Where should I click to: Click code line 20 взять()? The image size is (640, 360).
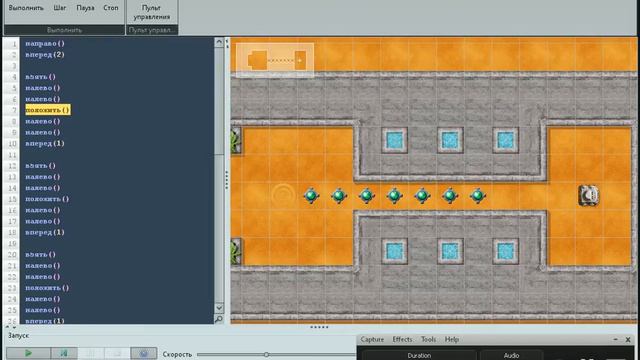click(40, 254)
